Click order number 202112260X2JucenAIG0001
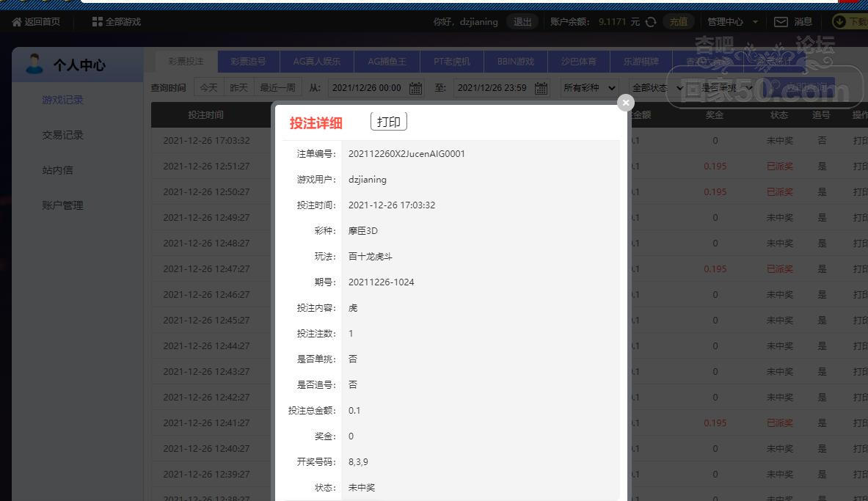The width and height of the screenshot is (868, 501). pos(407,154)
